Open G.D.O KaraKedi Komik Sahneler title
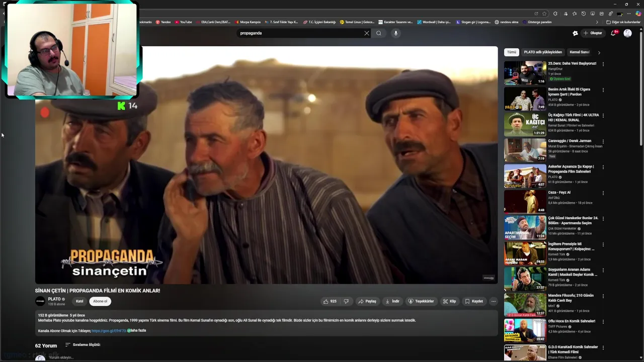 573,349
